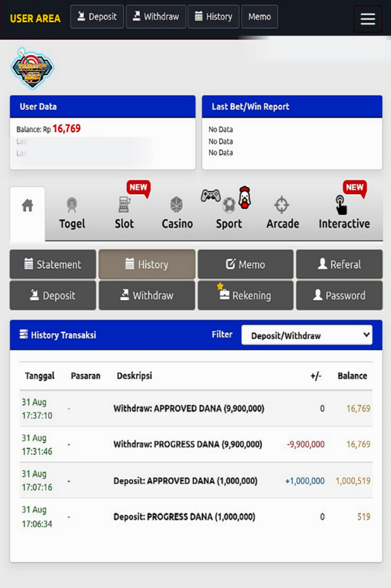This screenshot has height=588, width=391.
Task: Open the Togel games category
Action: click(72, 214)
